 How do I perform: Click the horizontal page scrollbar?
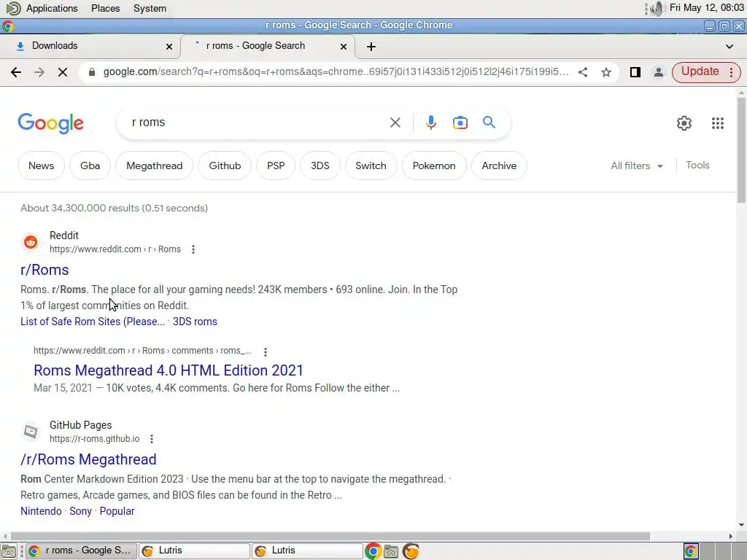point(330,536)
